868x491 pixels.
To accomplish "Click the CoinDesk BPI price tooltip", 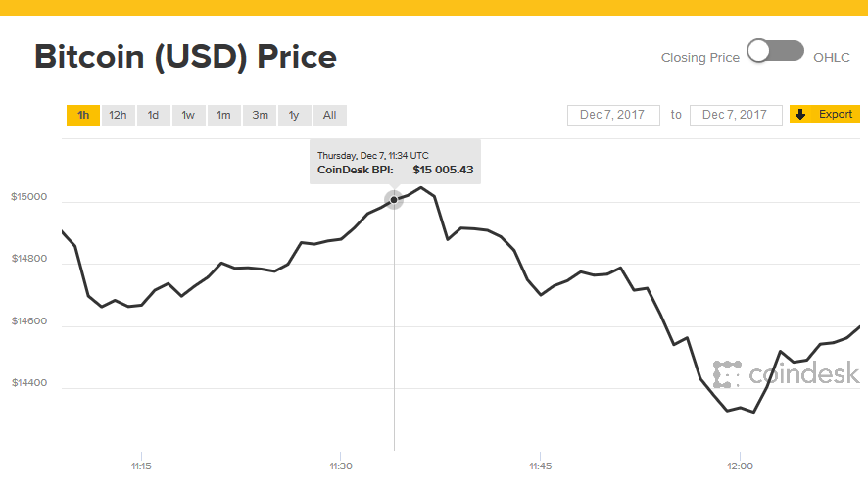I will point(396,162).
